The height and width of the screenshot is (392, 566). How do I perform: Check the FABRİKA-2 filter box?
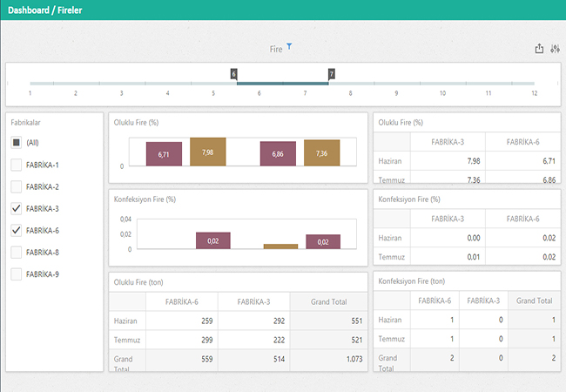coord(16,186)
